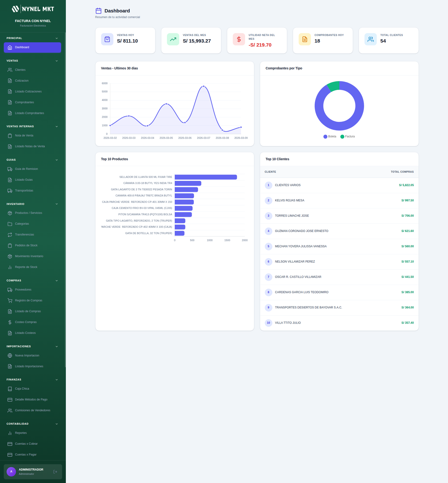Open the CLIENTES VARIOS entry in Top 10 Clientes

click(x=288, y=185)
